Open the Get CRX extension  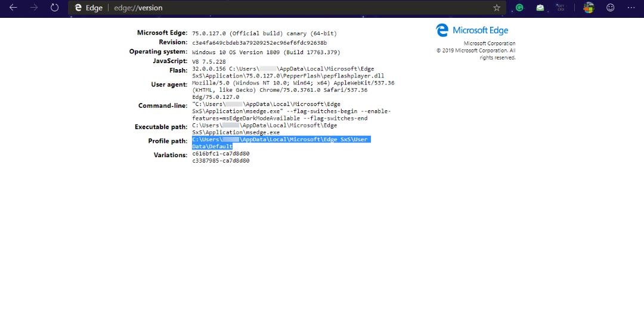coord(560,7)
